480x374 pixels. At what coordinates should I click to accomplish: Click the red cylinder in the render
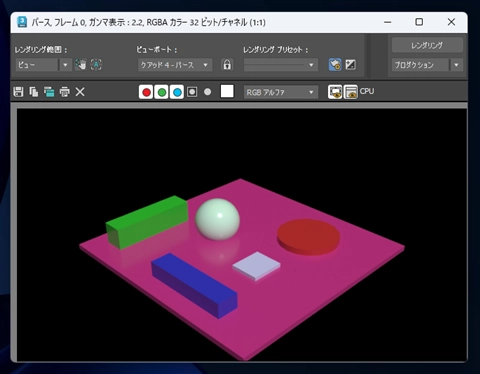308,237
